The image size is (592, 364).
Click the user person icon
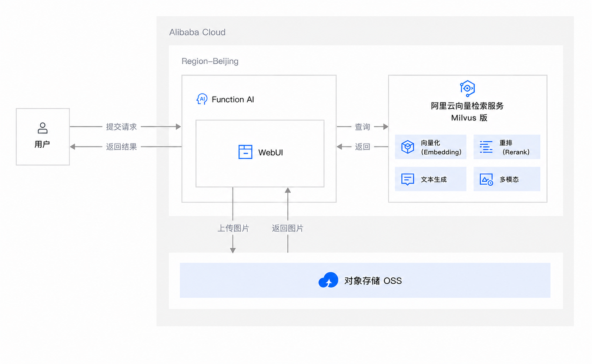pos(43,128)
